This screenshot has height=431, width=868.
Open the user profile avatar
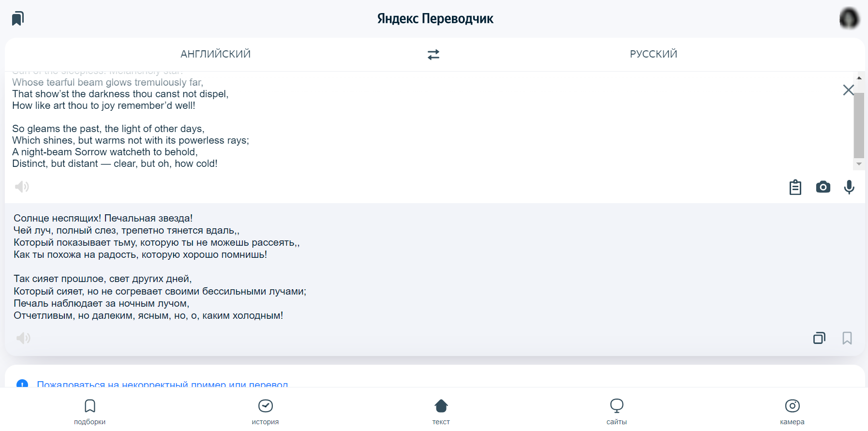pos(849,18)
